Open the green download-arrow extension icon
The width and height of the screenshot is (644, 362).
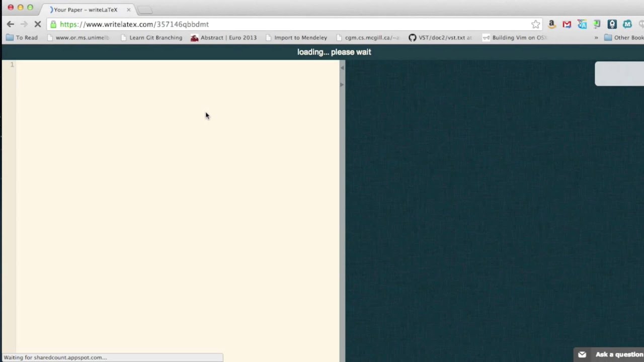[597, 24]
